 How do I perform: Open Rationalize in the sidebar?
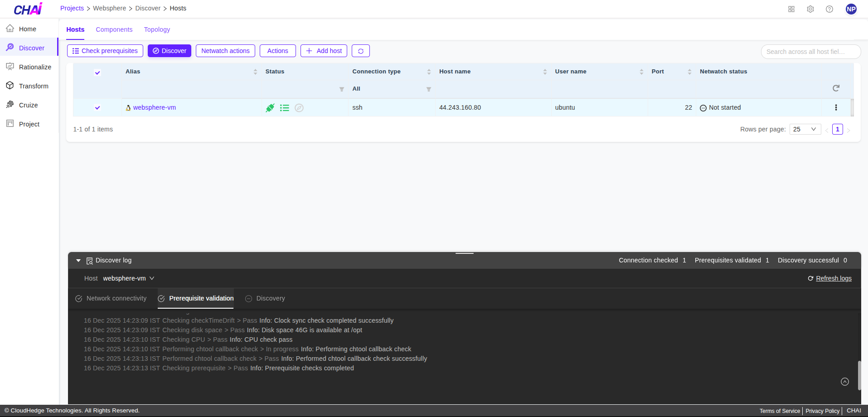coord(29,67)
